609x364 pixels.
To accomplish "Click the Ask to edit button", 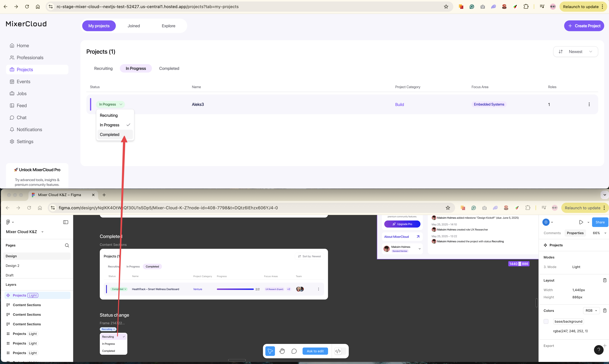I will point(315,351).
